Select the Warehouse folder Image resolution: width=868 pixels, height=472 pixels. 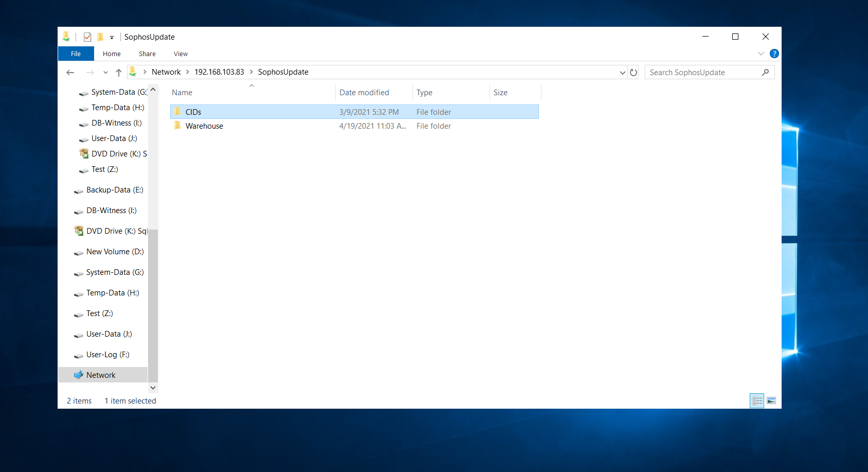(x=354, y=126)
